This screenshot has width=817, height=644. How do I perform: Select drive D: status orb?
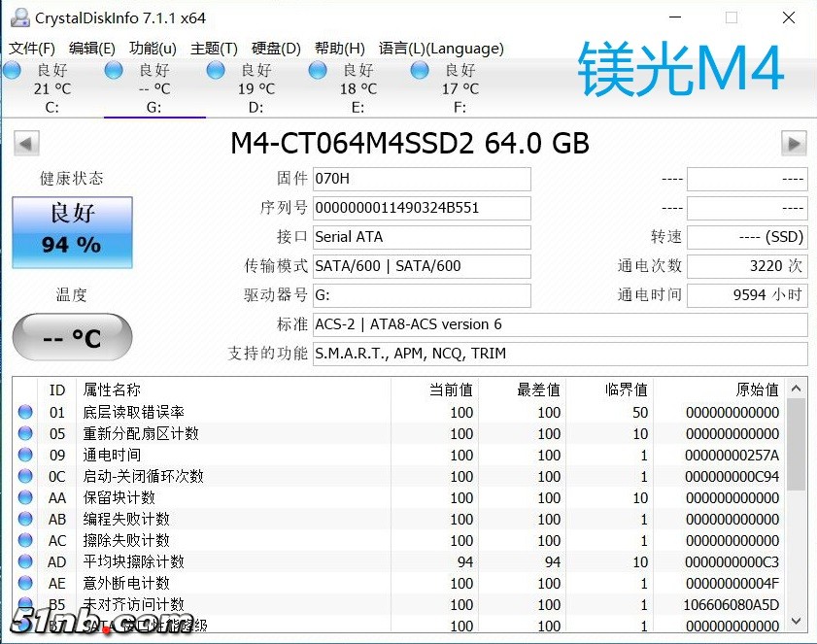[x=216, y=70]
